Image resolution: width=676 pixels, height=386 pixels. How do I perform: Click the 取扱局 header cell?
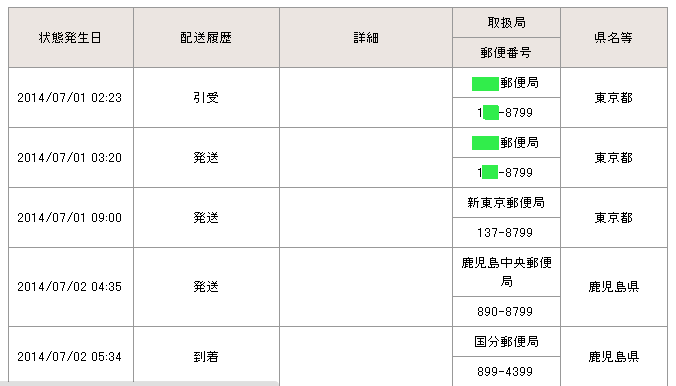[506, 22]
